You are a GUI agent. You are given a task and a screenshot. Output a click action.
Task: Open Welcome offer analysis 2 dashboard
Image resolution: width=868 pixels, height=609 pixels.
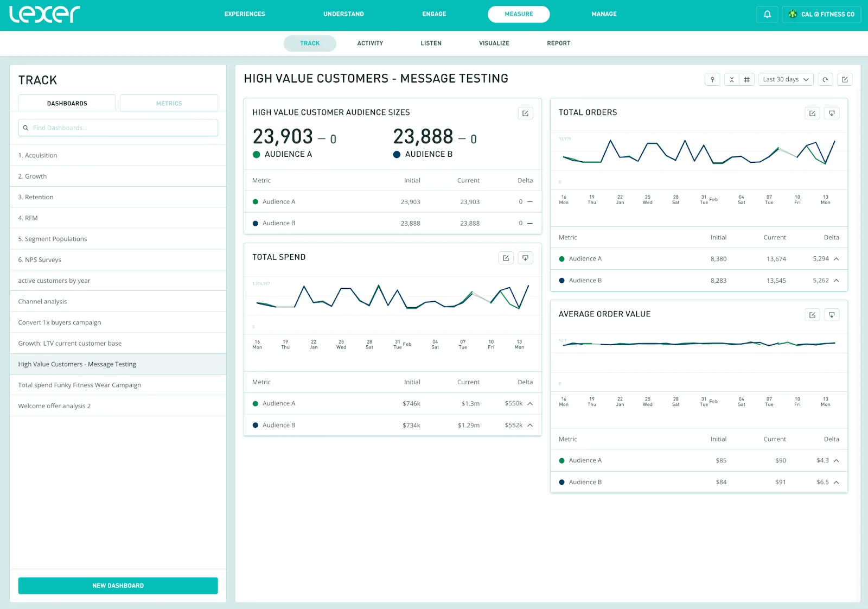(118, 406)
